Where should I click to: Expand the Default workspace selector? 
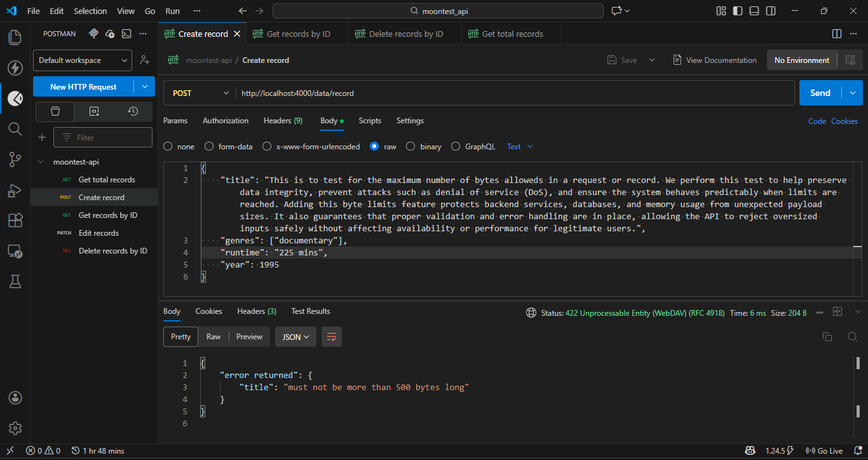pos(82,60)
